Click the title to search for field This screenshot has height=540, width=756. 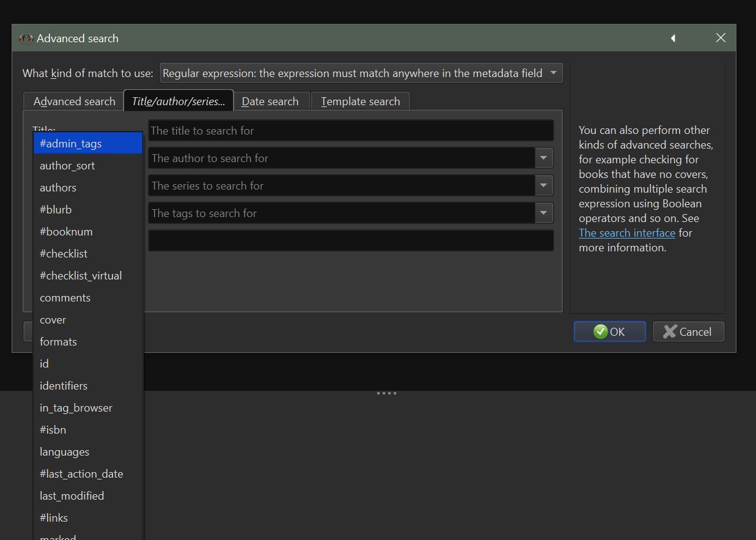point(351,131)
